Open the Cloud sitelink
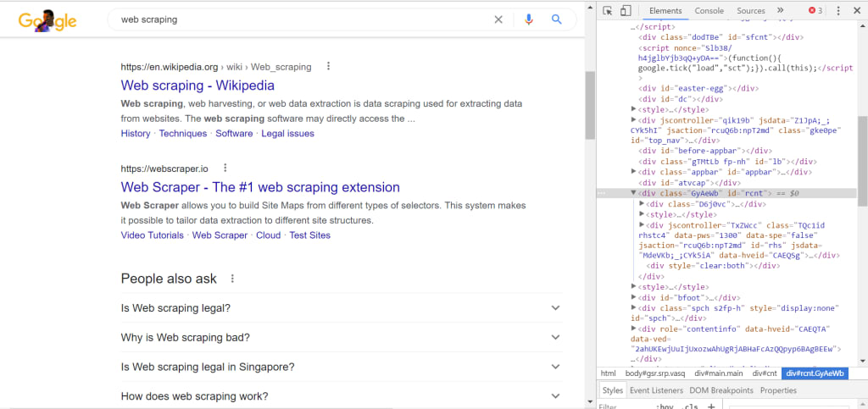This screenshot has width=868, height=409. click(269, 235)
